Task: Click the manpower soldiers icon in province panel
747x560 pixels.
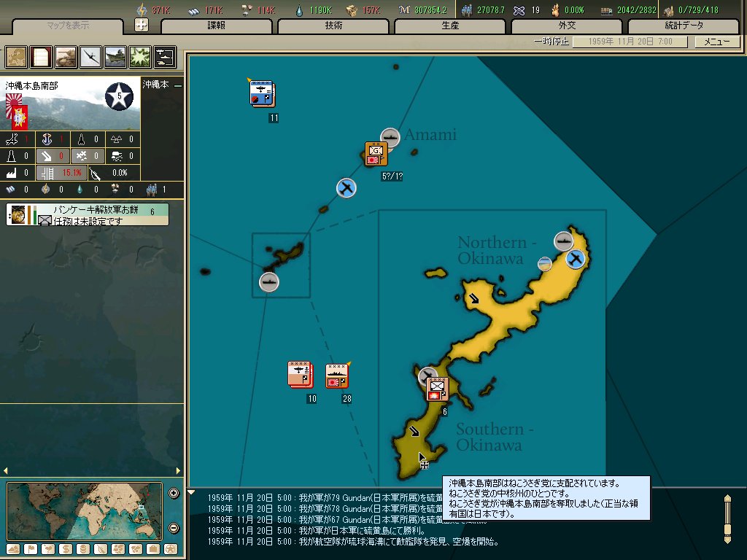Action: [152, 190]
